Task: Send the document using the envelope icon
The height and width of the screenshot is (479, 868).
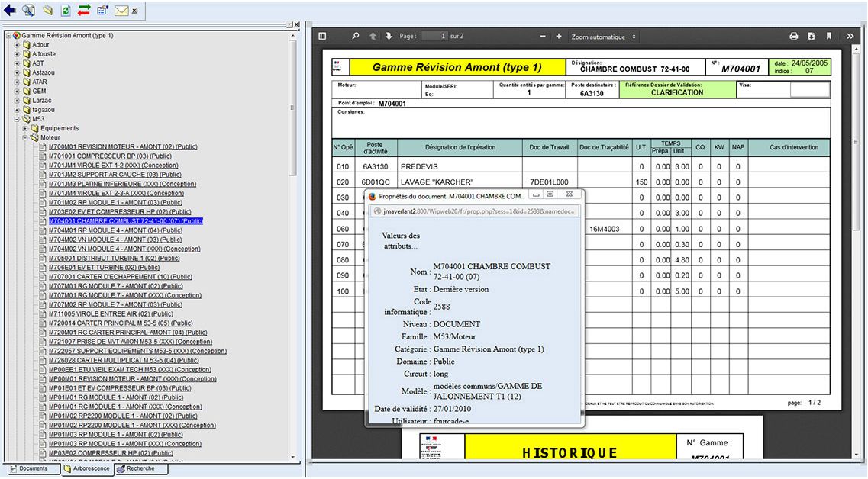Action: coord(121,10)
